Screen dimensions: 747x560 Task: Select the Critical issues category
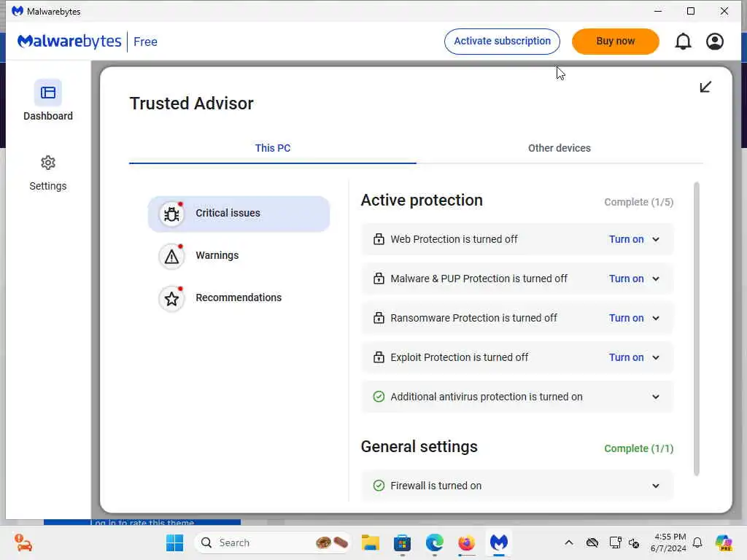pyautogui.click(x=239, y=214)
